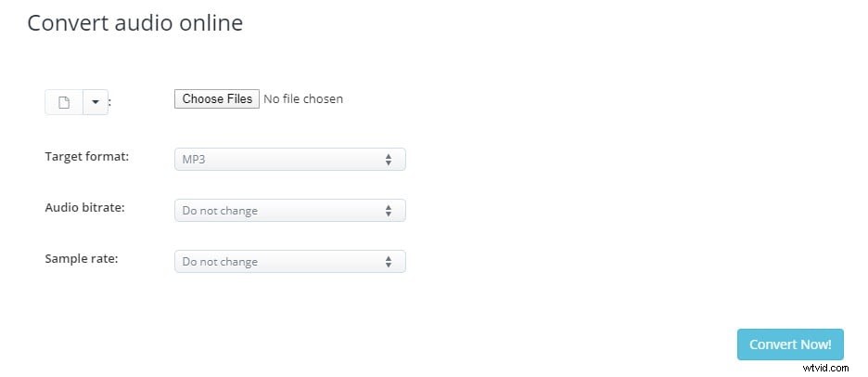
Task: Open the Target format MP3 dropdown
Action: (x=289, y=160)
